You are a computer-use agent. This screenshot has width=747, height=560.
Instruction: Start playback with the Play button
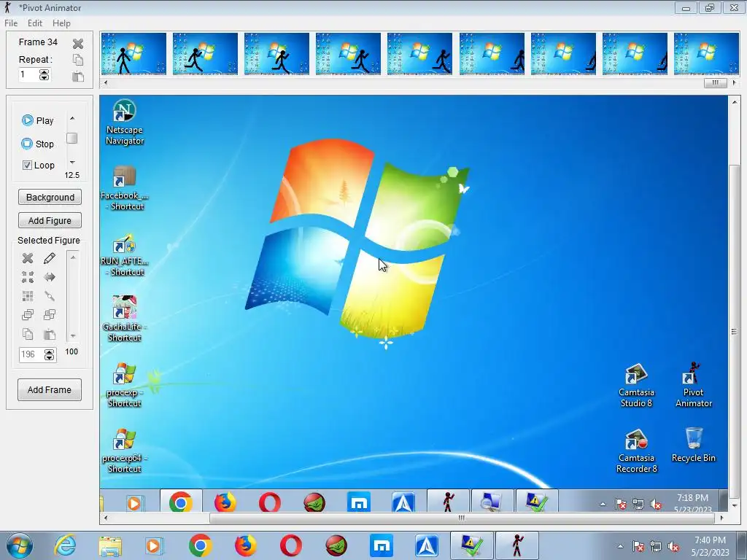point(38,120)
